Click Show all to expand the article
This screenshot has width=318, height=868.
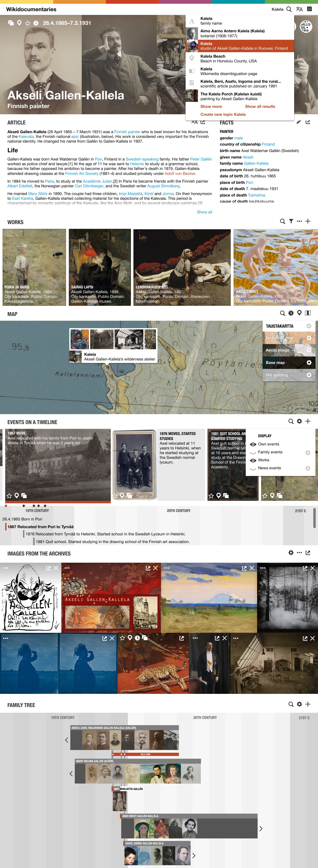(204, 212)
